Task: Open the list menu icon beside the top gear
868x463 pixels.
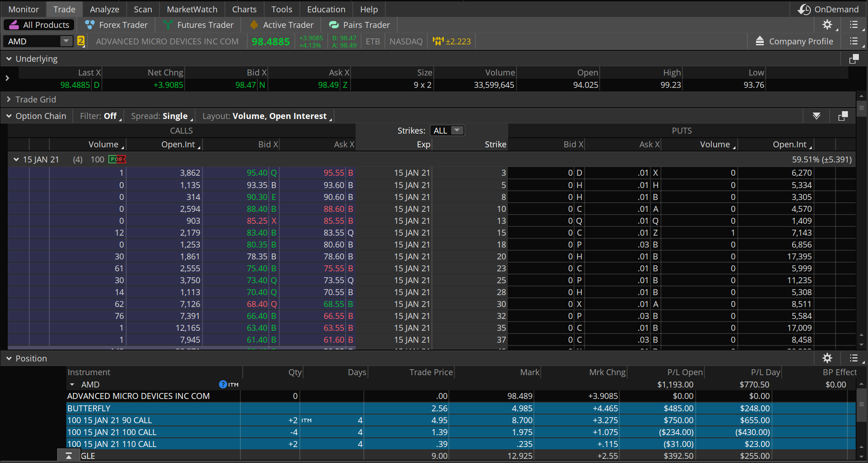Action: [x=854, y=25]
